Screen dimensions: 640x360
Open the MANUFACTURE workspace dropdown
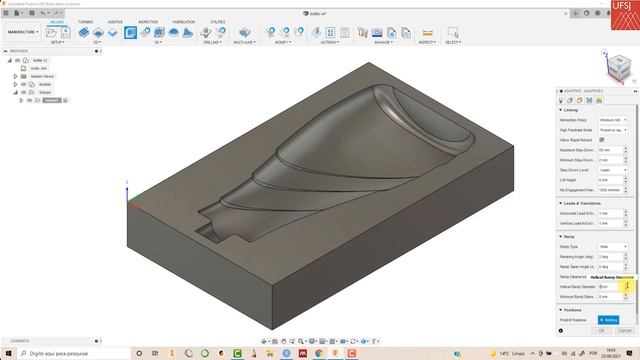point(23,32)
